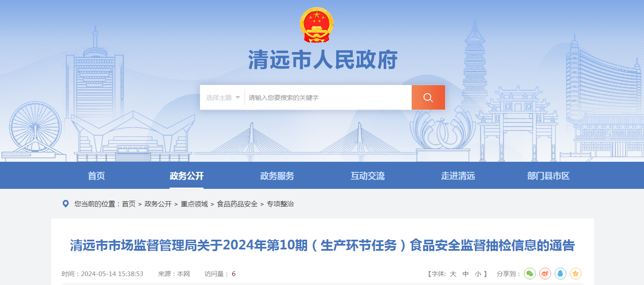Click the national emblem logo
The image size is (644, 285).
pyautogui.click(x=317, y=25)
